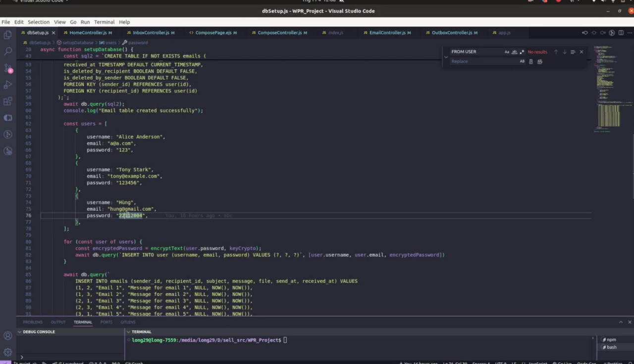Go to previous change icon in editor toolbar

coord(585,33)
